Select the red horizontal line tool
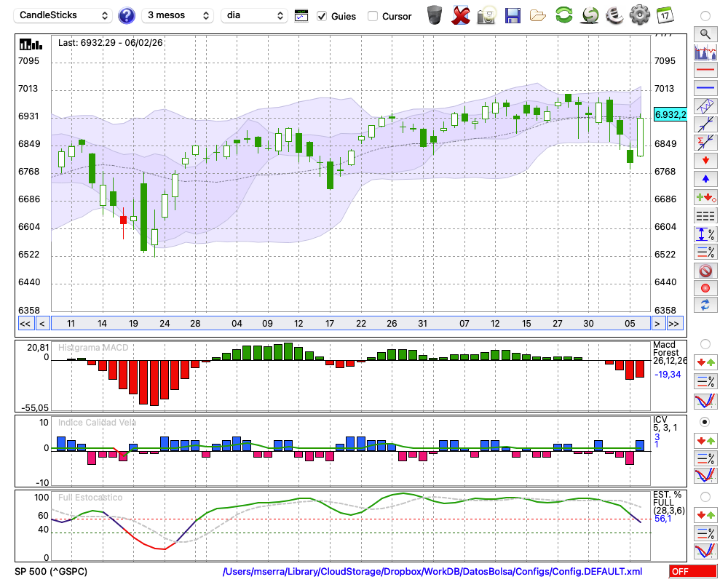 [705, 70]
